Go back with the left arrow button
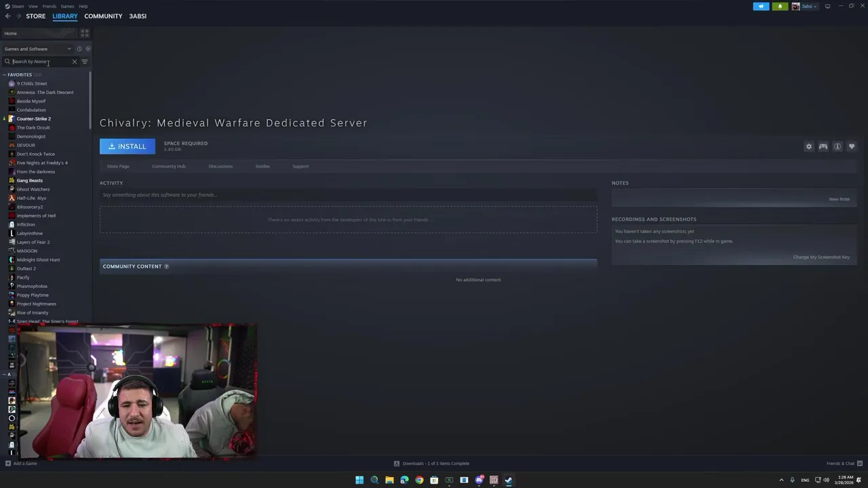The width and height of the screenshot is (868, 488). pyautogui.click(x=7, y=16)
